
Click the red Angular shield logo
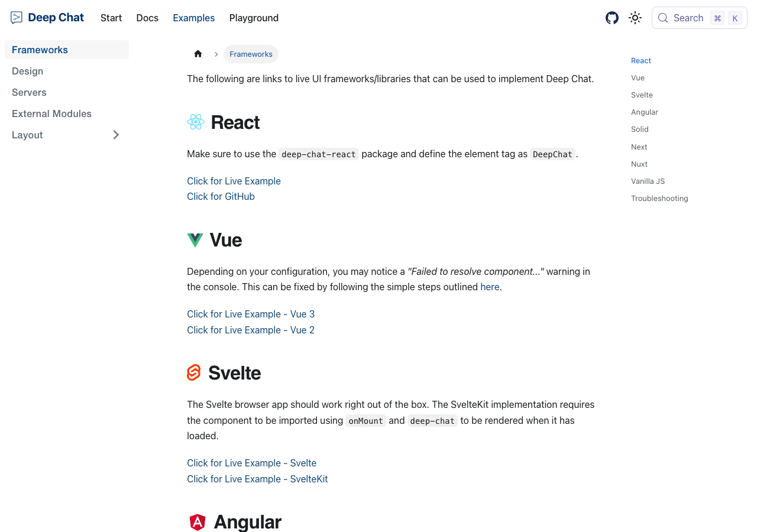198,522
